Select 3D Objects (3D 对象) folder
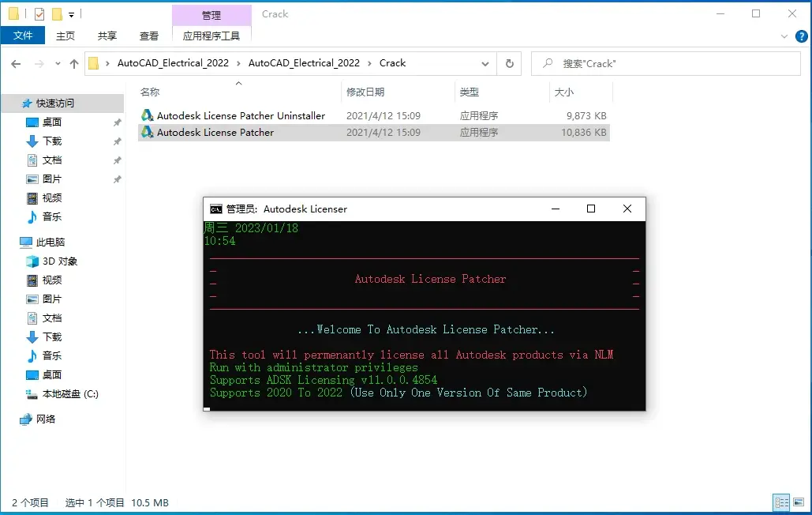The height and width of the screenshot is (515, 812). pyautogui.click(x=59, y=261)
